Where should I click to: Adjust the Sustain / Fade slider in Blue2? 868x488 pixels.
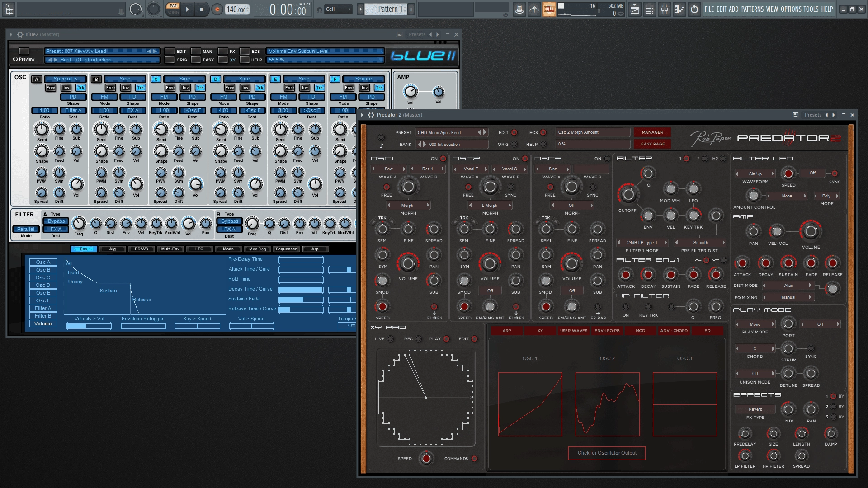[301, 299]
